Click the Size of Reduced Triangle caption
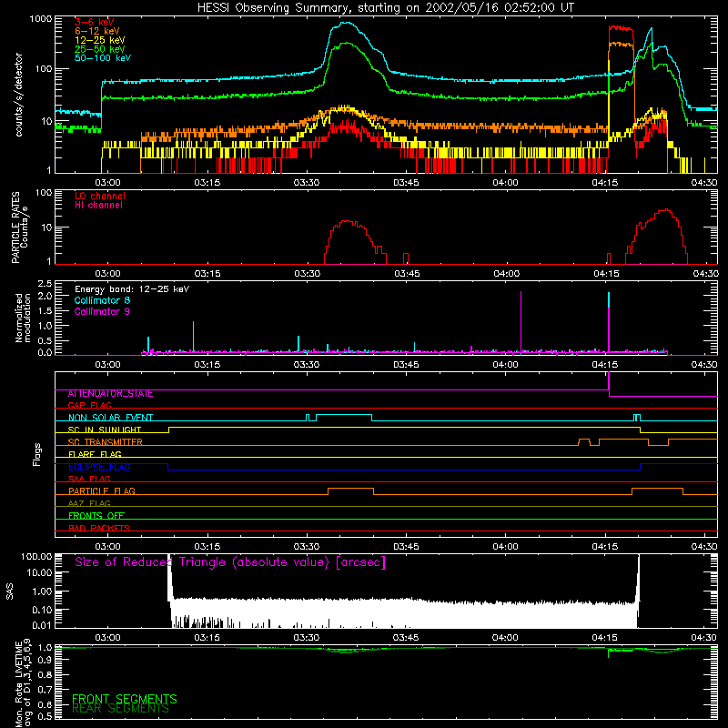Viewport: 728px width, 728px height. pos(230,562)
